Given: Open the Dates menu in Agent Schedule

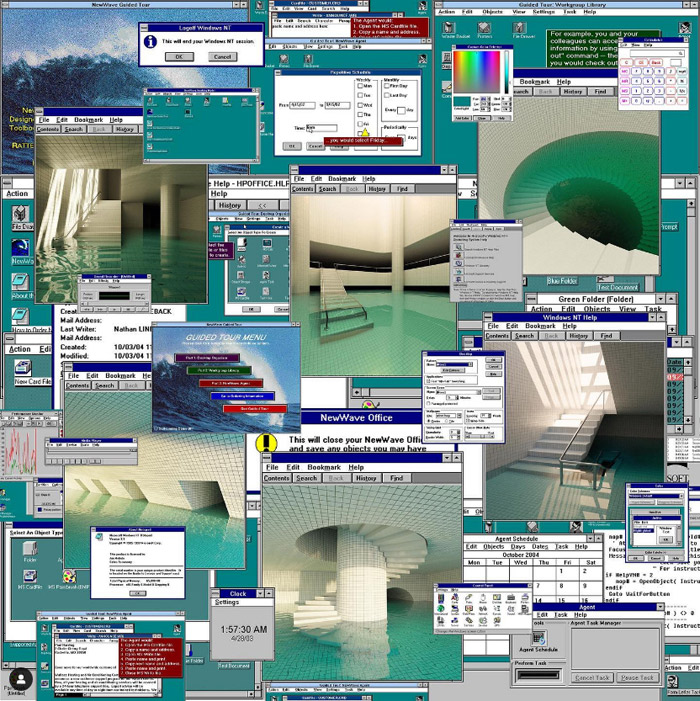Looking at the screenshot, I should (539, 547).
